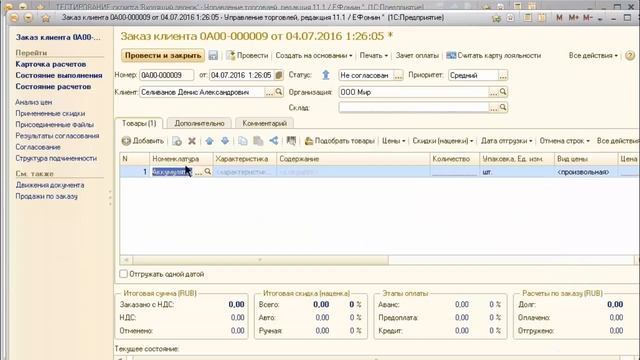Open Структура подчиненности in sidebar

coord(56,158)
